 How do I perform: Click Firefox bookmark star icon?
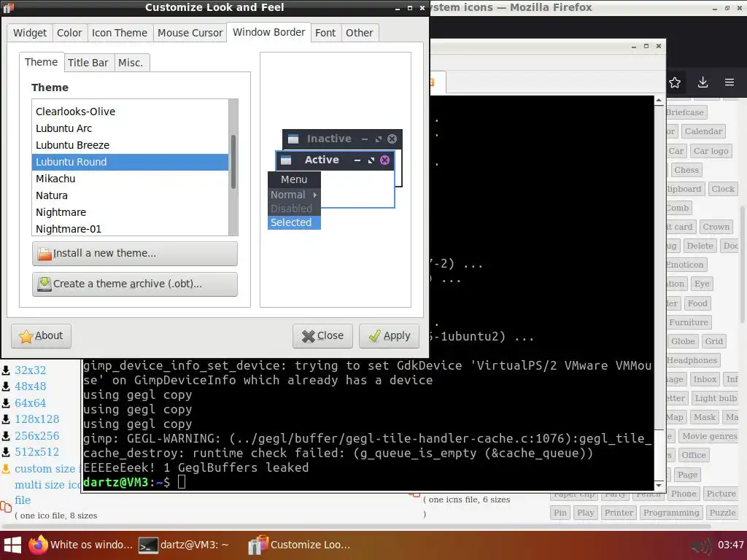pyautogui.click(x=675, y=82)
